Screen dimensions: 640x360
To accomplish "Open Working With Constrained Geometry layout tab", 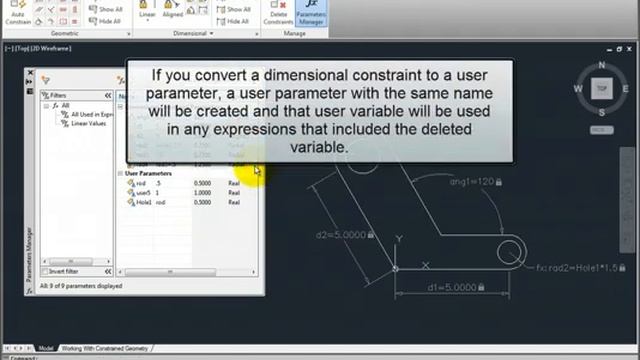I will click(x=104, y=348).
